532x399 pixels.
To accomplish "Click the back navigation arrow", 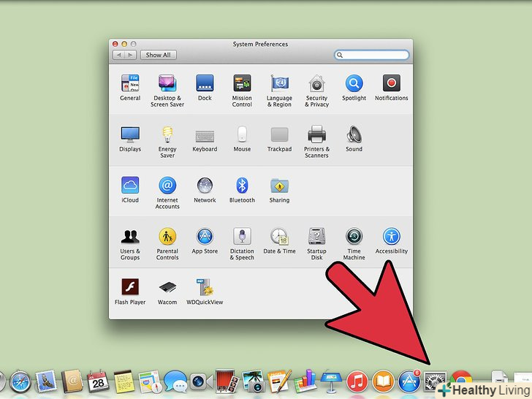I will [118, 55].
